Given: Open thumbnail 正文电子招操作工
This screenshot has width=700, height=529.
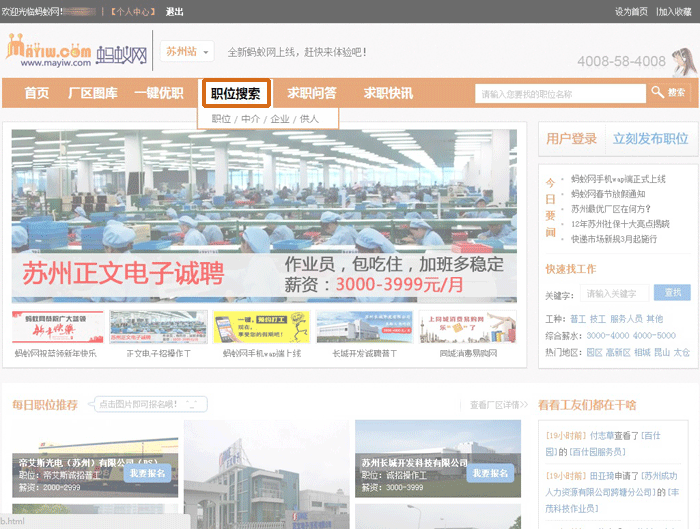Looking at the screenshot, I should tap(158, 327).
